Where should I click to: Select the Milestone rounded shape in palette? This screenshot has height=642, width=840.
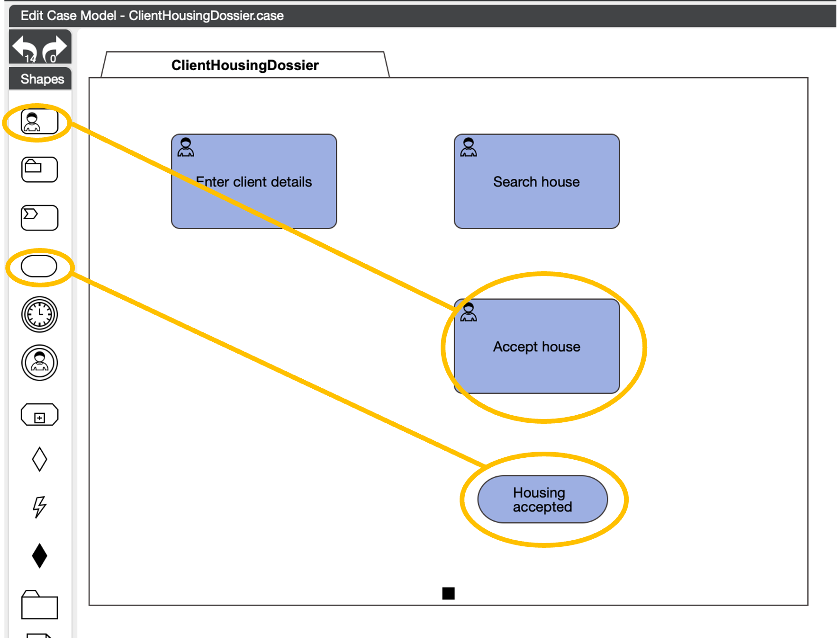coord(39,267)
